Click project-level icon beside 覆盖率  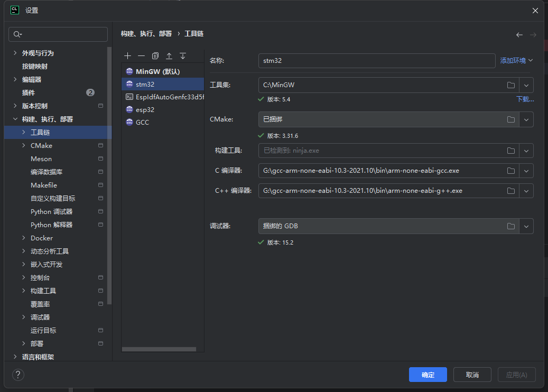point(100,304)
